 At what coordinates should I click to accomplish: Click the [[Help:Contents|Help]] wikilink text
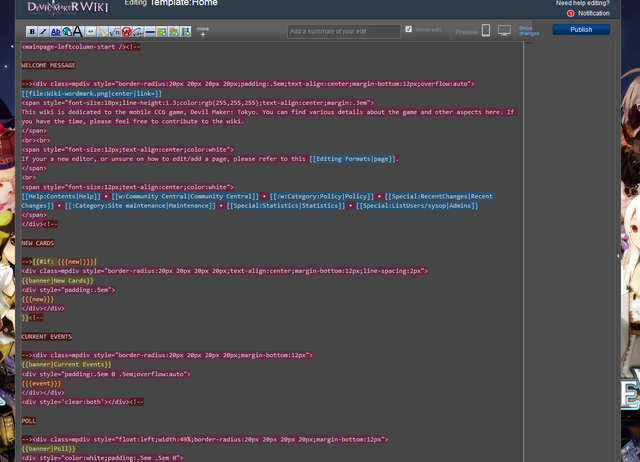coord(61,196)
